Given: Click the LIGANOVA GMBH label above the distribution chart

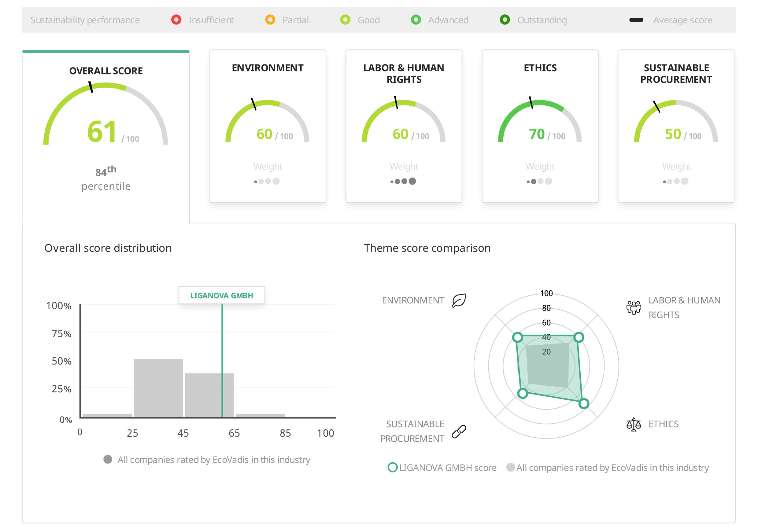Looking at the screenshot, I should 222,295.
